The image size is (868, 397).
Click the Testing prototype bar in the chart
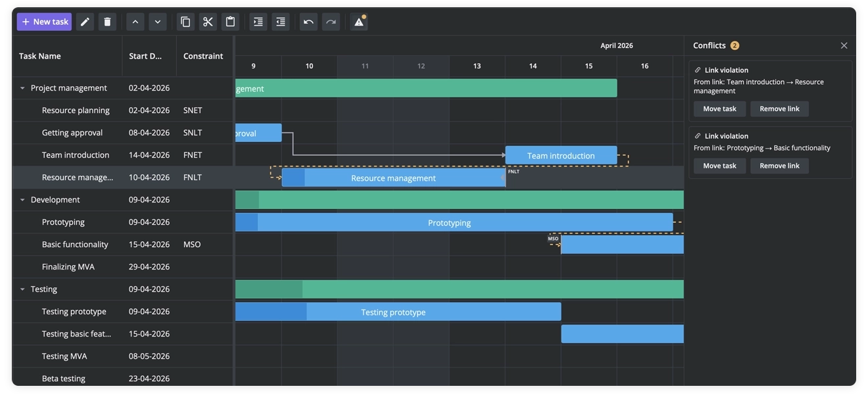[398, 312]
